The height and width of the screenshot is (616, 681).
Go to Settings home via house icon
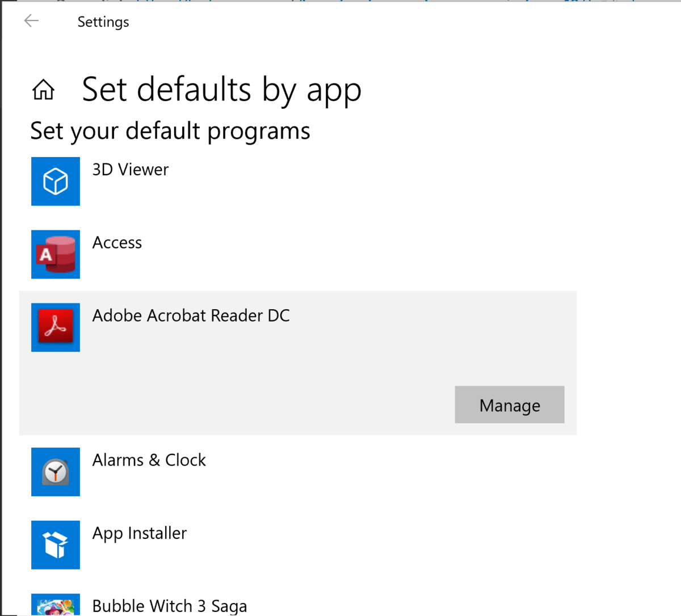(x=43, y=90)
